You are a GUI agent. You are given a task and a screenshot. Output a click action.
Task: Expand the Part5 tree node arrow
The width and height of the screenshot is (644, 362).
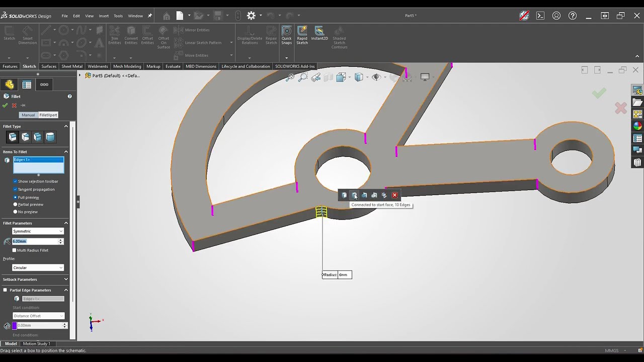pos(79,75)
